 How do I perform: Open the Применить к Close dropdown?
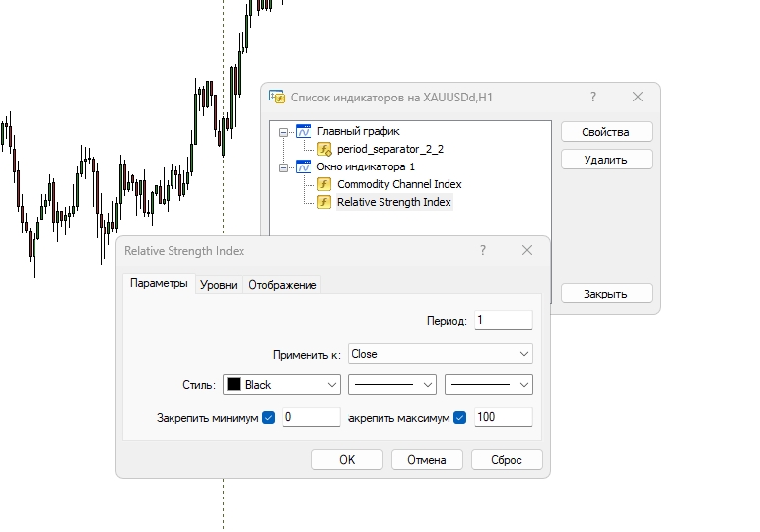click(x=440, y=354)
